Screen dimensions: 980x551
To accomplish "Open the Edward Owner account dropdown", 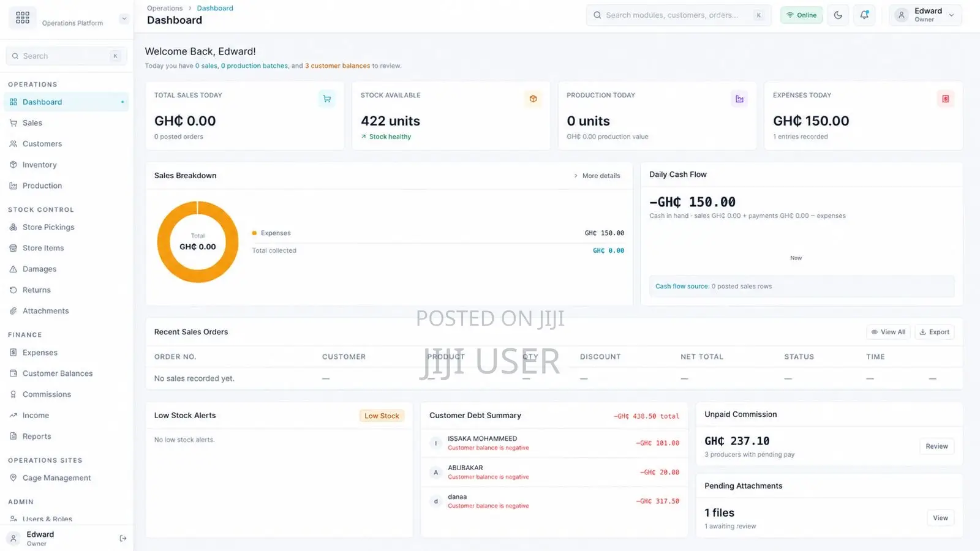I will click(925, 15).
